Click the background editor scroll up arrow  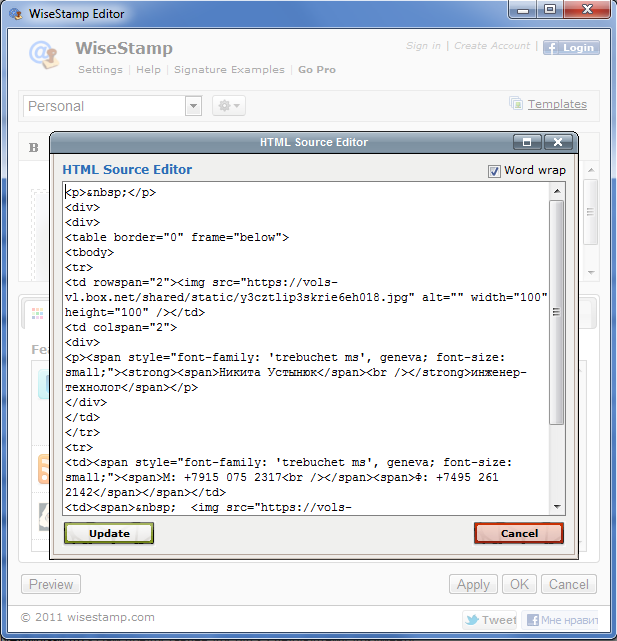[x=591, y=170]
